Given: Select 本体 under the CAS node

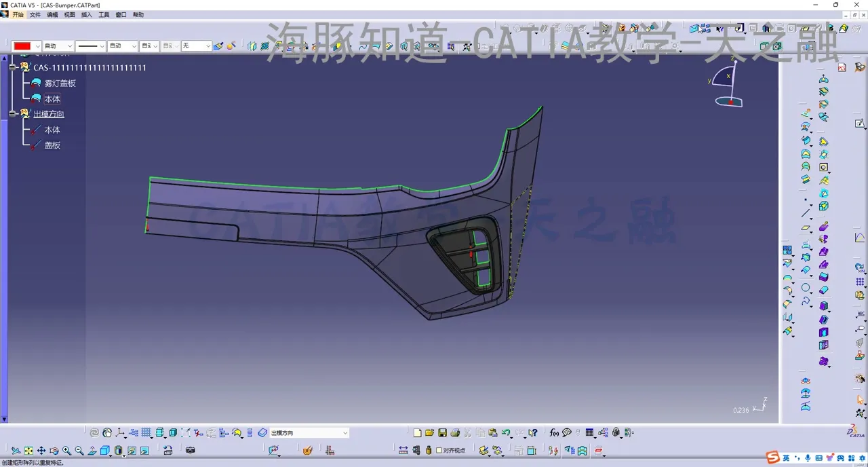Looking at the screenshot, I should pyautogui.click(x=52, y=99).
